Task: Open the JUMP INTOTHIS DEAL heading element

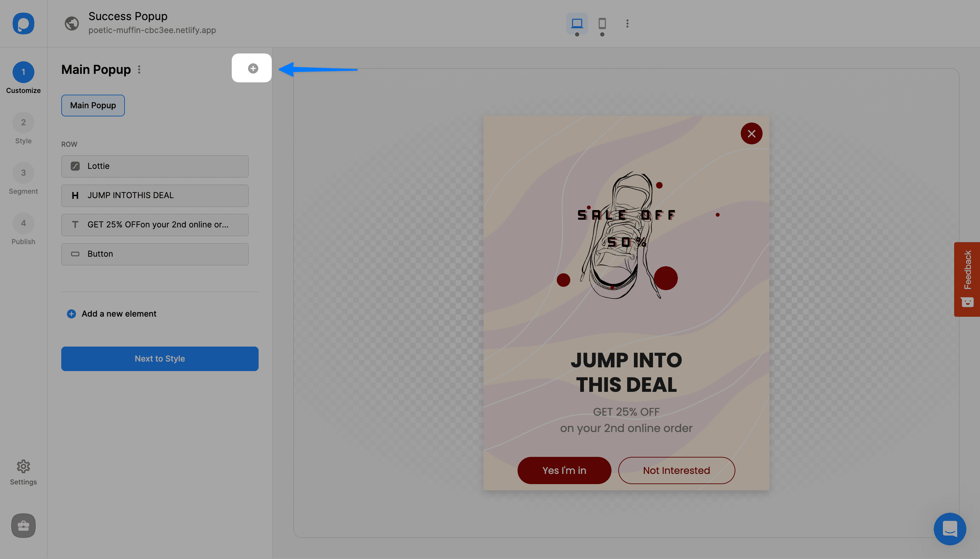Action: pos(154,195)
